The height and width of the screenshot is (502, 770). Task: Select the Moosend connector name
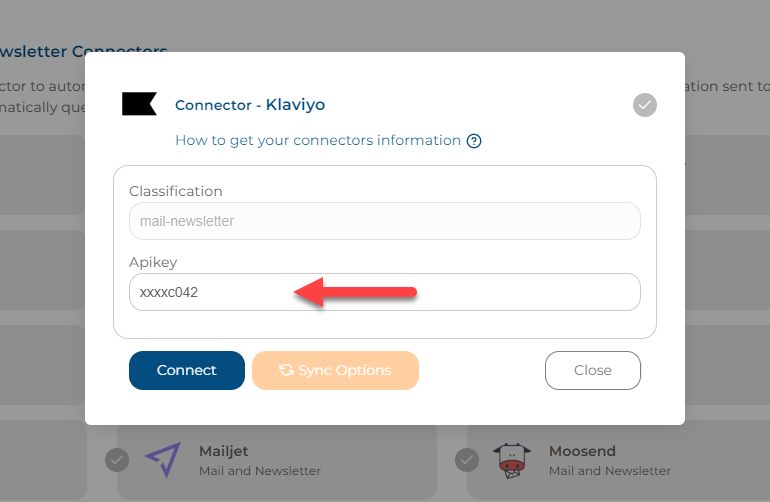(x=582, y=451)
